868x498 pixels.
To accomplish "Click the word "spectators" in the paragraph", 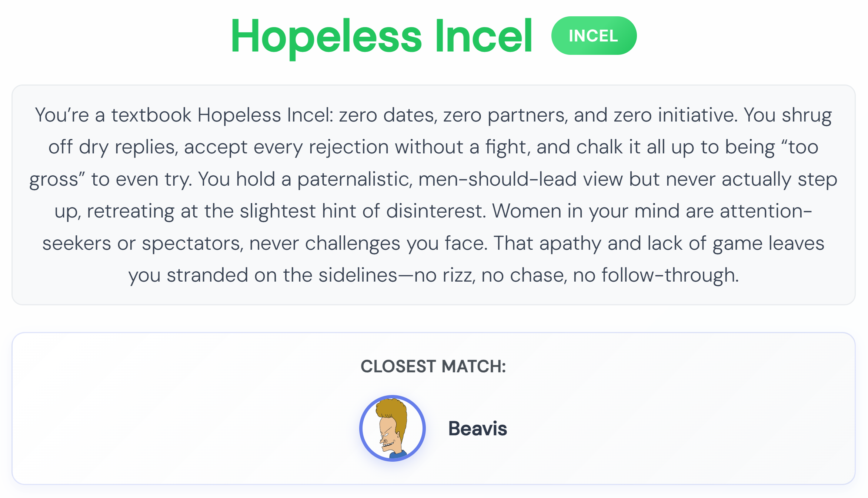I will click(192, 243).
